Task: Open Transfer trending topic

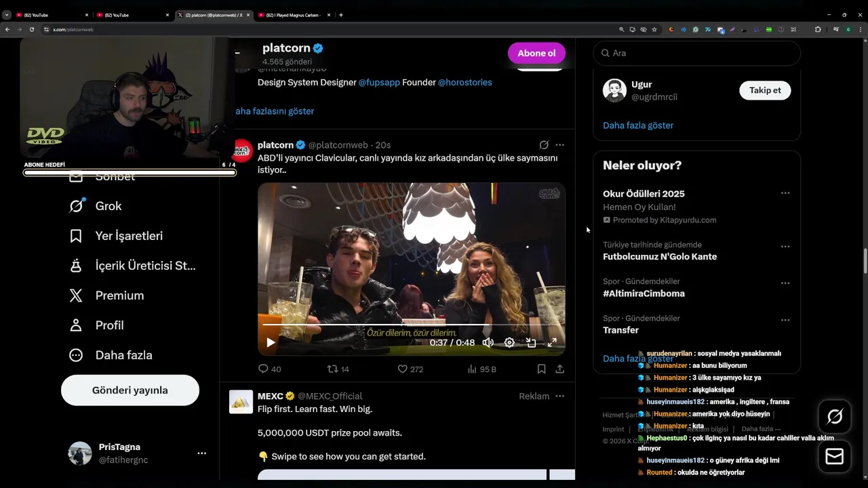Action: pyautogui.click(x=620, y=330)
